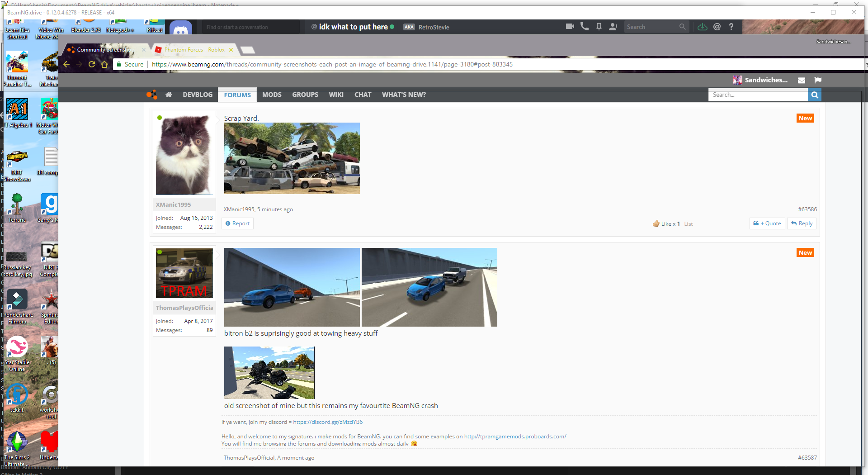This screenshot has height=475, width=868.
Task: Click the browser back arrow
Action: point(66,64)
